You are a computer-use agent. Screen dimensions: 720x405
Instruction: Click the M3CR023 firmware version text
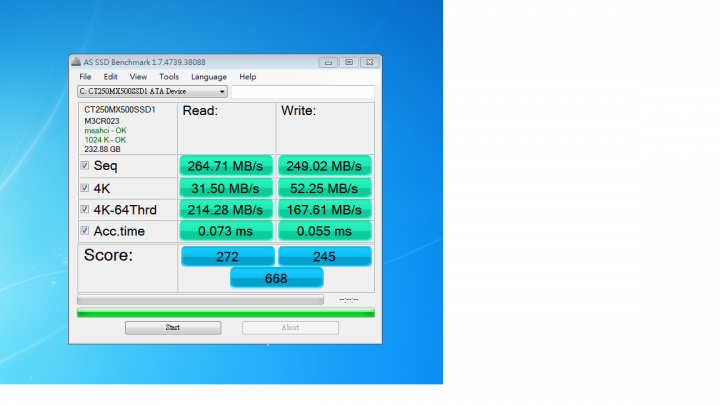(101, 121)
